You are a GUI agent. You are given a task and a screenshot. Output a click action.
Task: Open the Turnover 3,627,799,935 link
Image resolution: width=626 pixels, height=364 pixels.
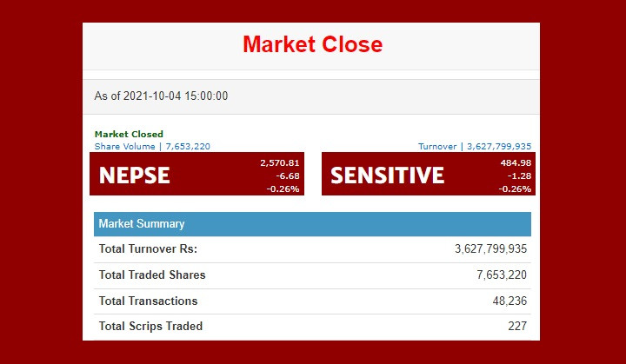tap(475, 147)
